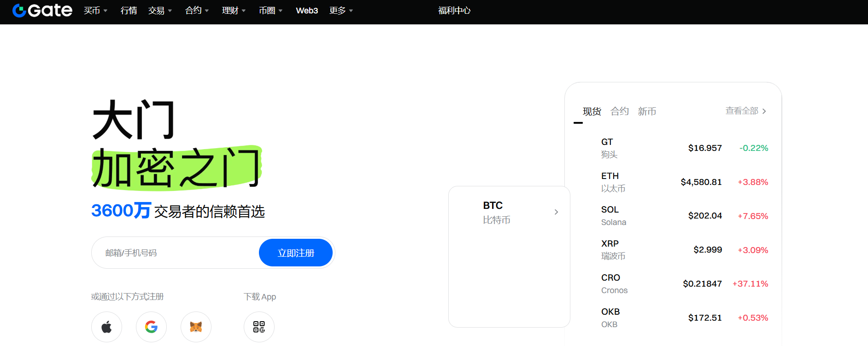Click the $0.21847 CRO price
868x346 pixels.
(702, 284)
